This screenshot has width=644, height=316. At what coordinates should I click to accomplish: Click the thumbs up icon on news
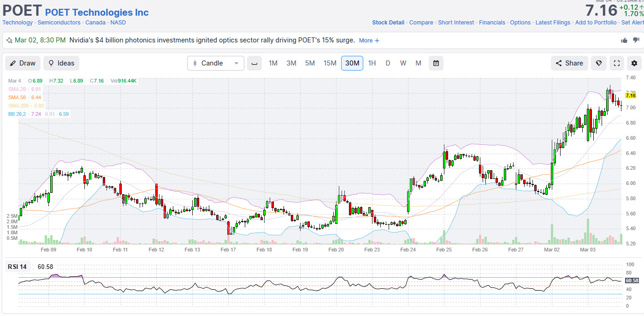coord(624,40)
